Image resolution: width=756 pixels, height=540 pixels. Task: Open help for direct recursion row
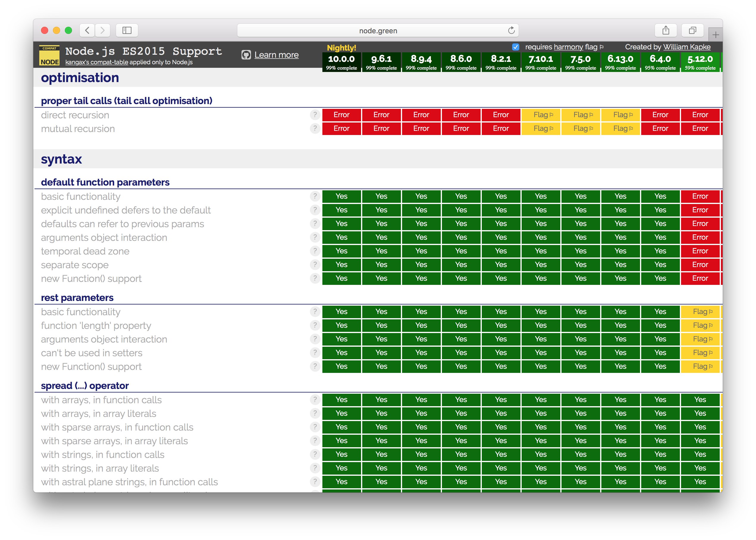(315, 115)
